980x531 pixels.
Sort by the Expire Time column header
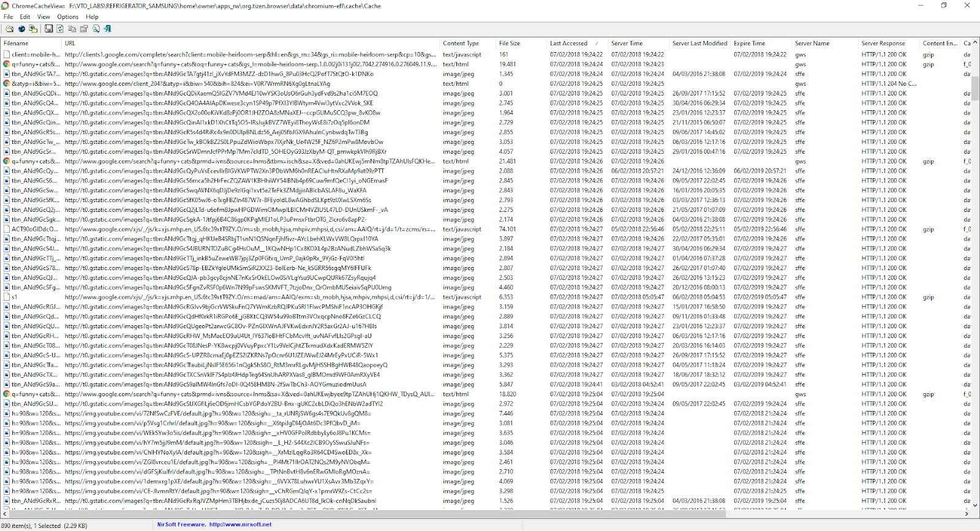(x=761, y=43)
